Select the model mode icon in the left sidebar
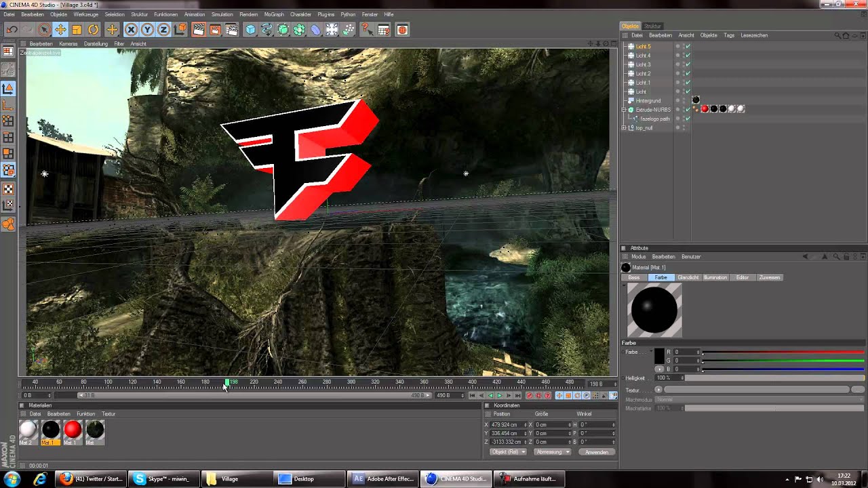The width and height of the screenshot is (868, 488). pos(8,89)
